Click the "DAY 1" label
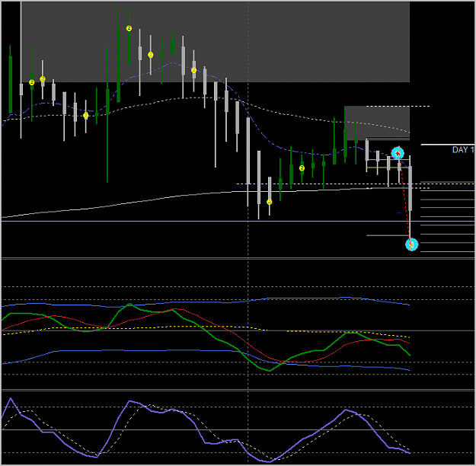The image size is (476, 466). pos(463,150)
